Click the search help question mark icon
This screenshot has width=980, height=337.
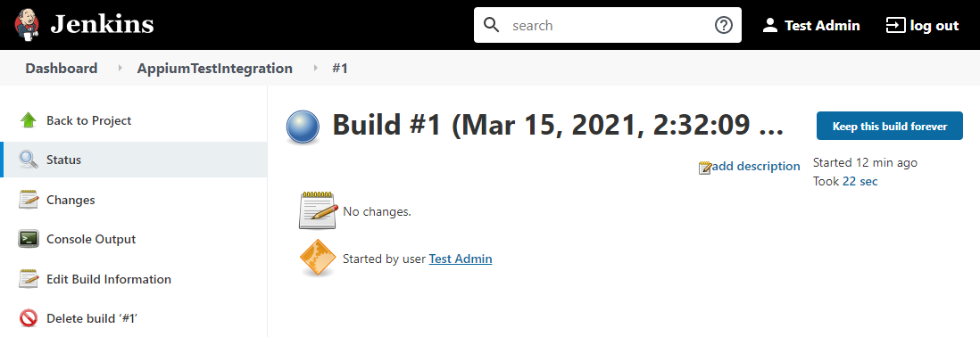click(723, 26)
